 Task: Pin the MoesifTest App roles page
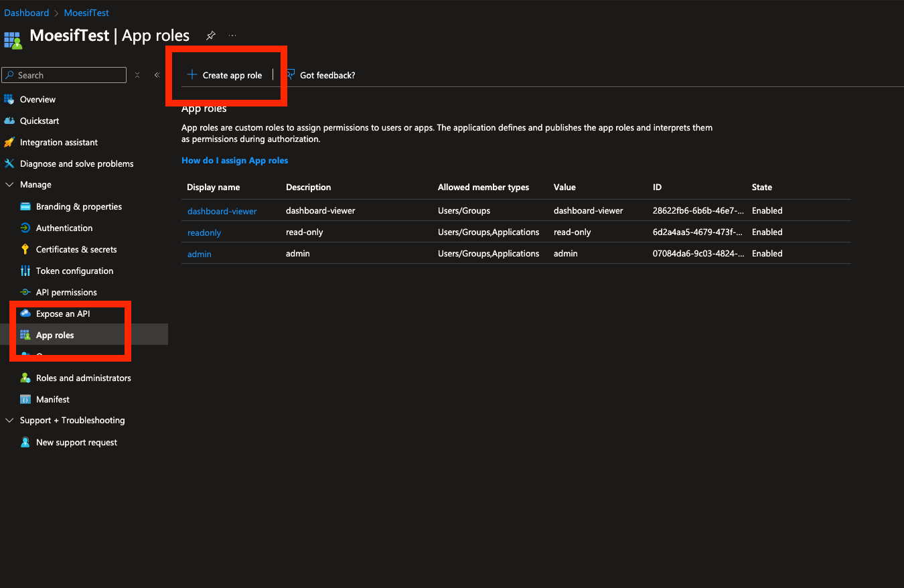click(x=210, y=35)
